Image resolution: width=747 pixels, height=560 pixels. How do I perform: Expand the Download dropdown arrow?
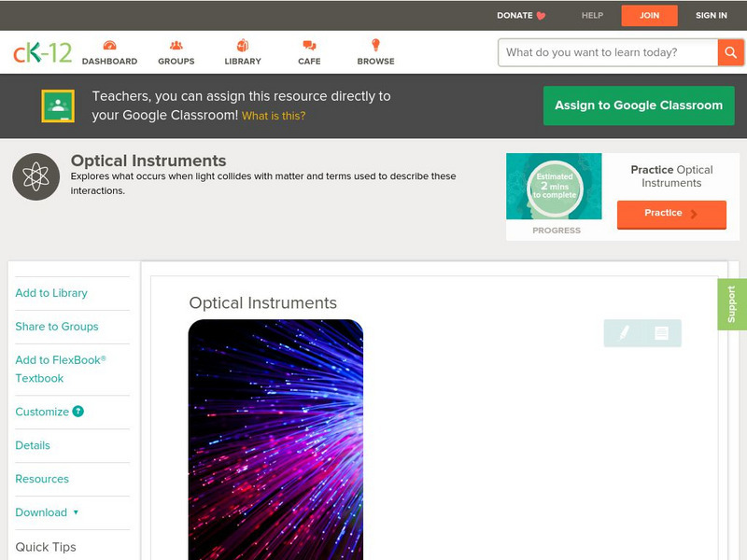pyautogui.click(x=76, y=512)
